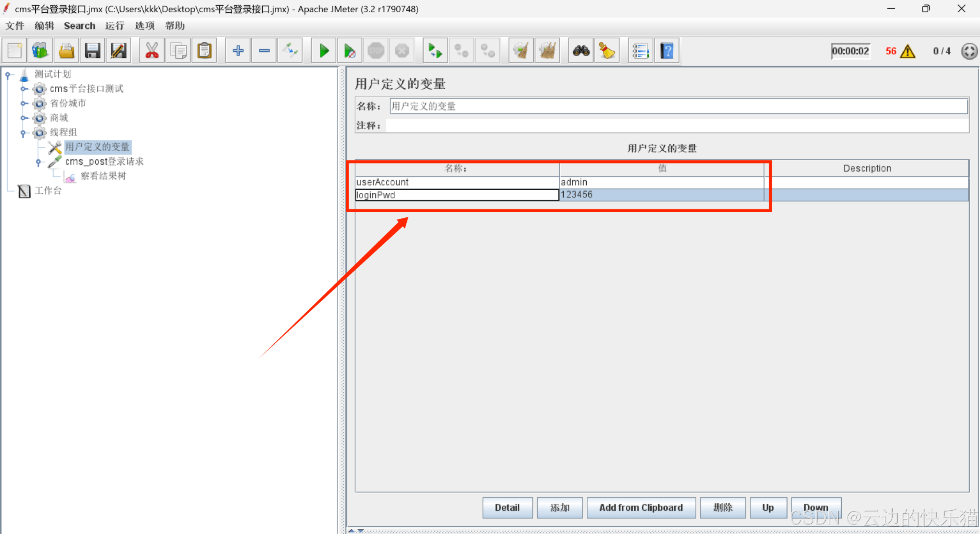The height and width of the screenshot is (534, 980).
Task: Click the Clear All brooms icon
Action: point(547,51)
